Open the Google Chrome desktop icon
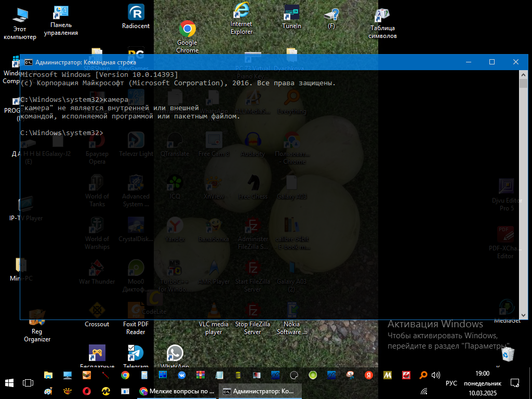The height and width of the screenshot is (399, 532). click(x=187, y=37)
